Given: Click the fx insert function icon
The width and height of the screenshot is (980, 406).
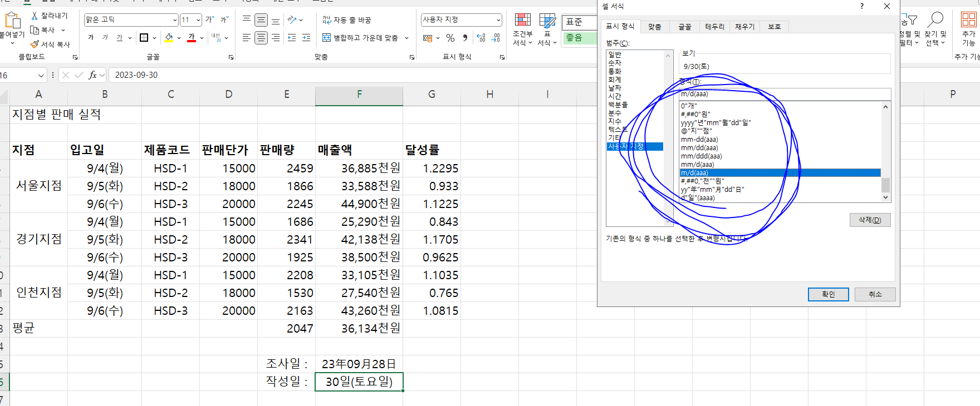Looking at the screenshot, I should [x=92, y=75].
